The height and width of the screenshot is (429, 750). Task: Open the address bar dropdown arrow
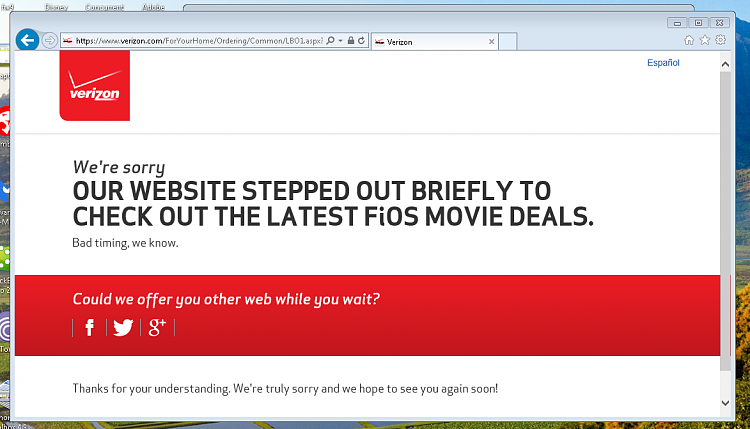pyautogui.click(x=341, y=41)
